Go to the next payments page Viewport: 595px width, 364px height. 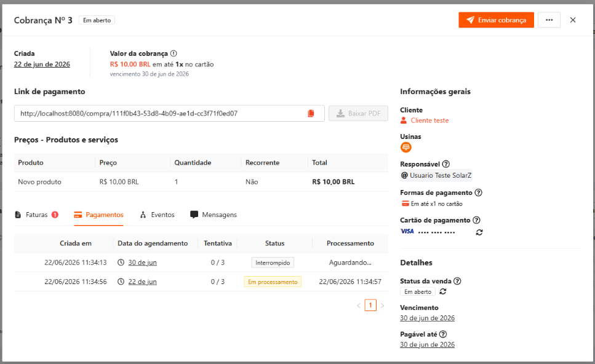[x=382, y=305]
